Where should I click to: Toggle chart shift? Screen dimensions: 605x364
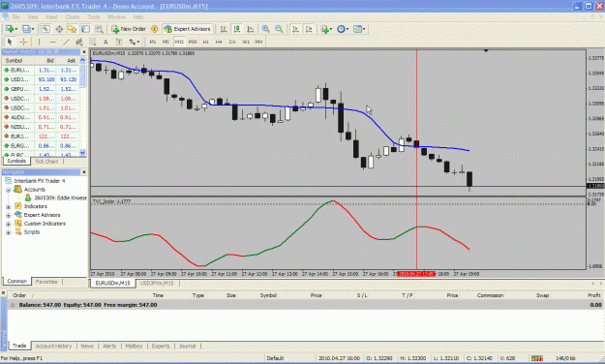pos(309,29)
